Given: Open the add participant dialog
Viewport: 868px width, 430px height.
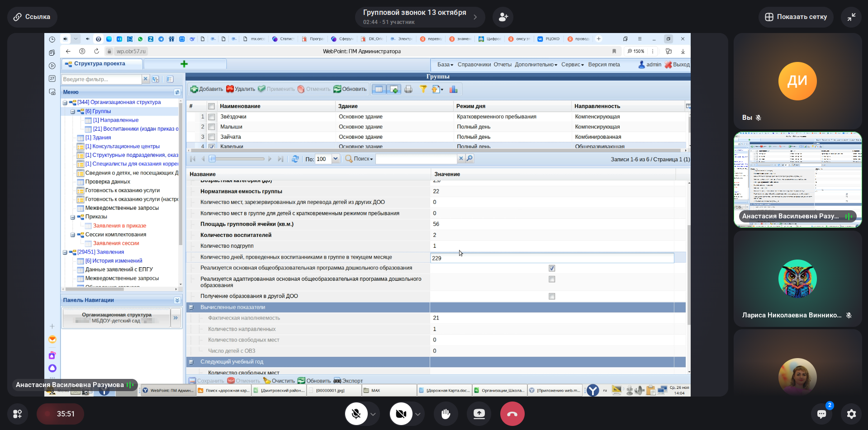Looking at the screenshot, I should point(503,17).
